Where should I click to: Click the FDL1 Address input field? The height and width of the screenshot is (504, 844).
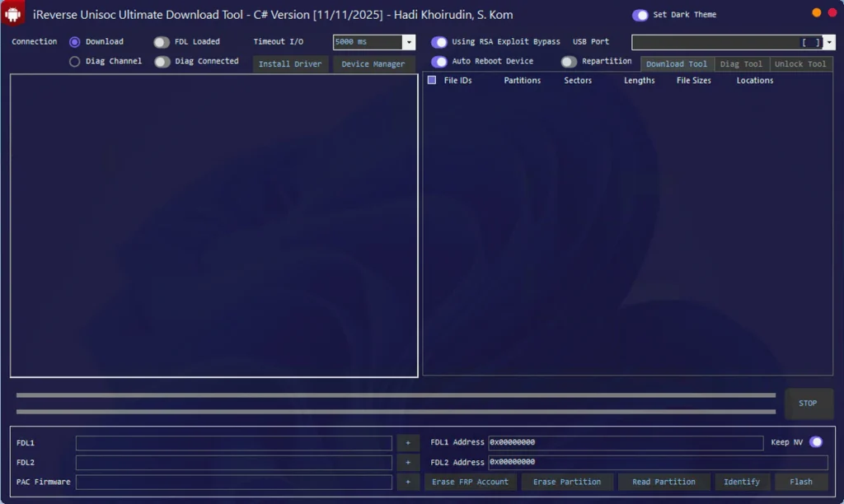[626, 443]
